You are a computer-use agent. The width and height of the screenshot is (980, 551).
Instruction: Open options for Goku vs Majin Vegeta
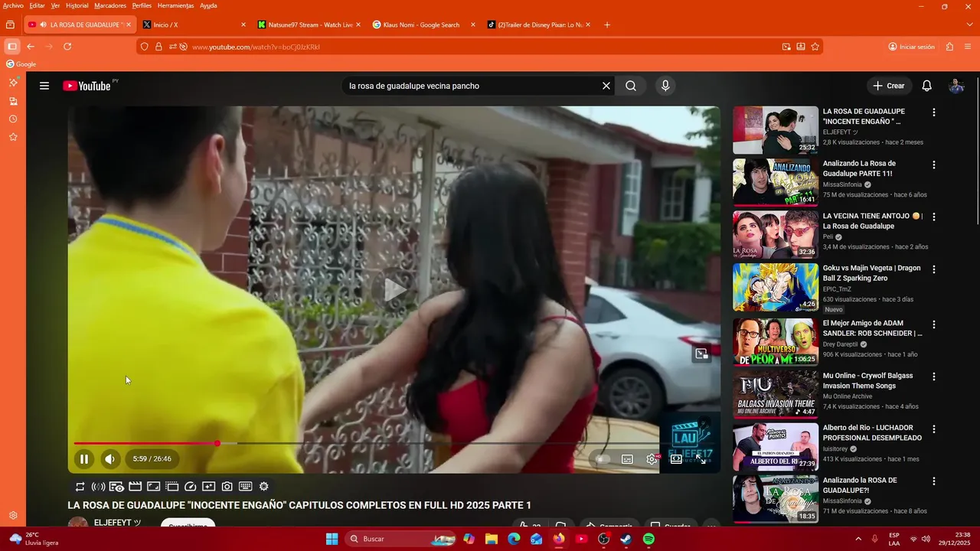click(x=934, y=269)
